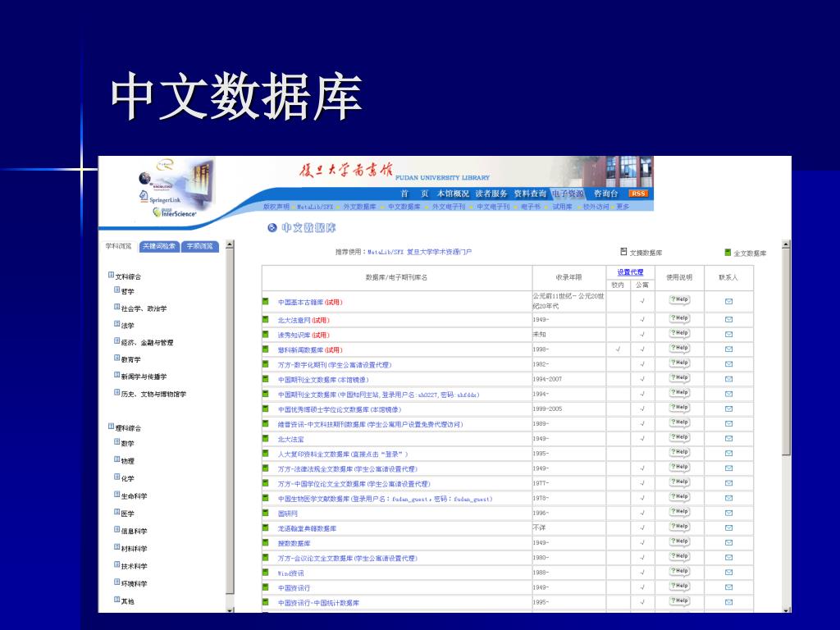This screenshot has width=840, height=630.
Task: Expand the 教育学 subject node
Action: (116, 358)
